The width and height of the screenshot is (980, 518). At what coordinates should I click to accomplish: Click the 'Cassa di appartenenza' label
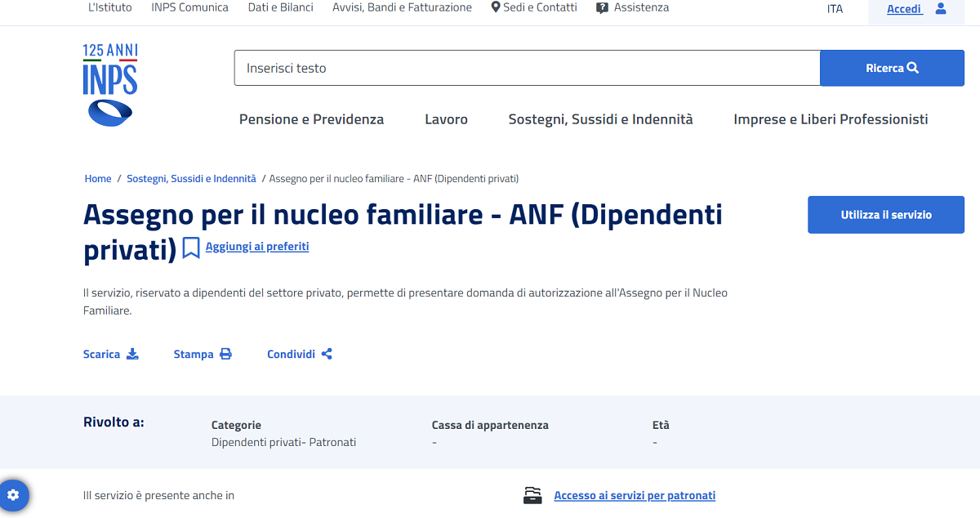(490, 425)
